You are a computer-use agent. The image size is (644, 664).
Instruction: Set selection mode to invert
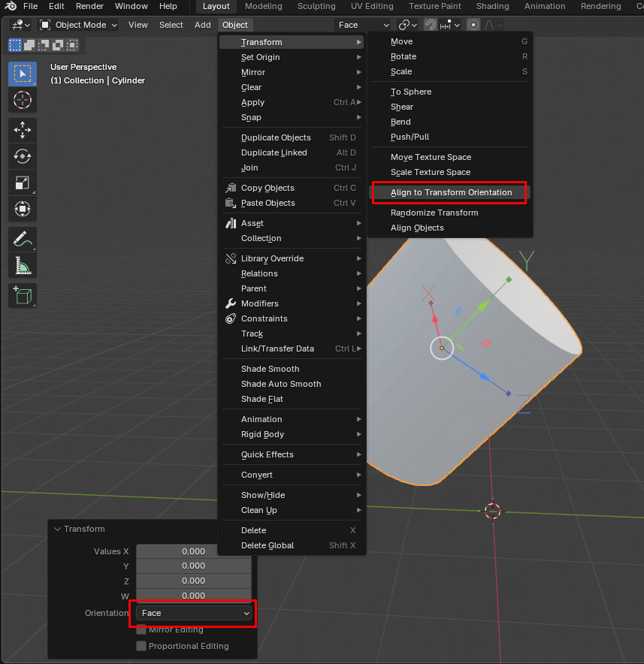pos(58,45)
